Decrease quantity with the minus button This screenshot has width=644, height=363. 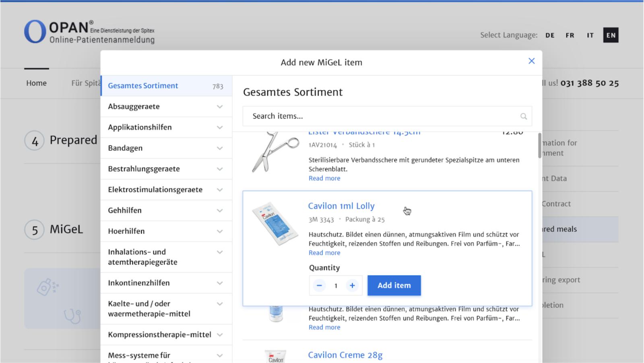(319, 285)
